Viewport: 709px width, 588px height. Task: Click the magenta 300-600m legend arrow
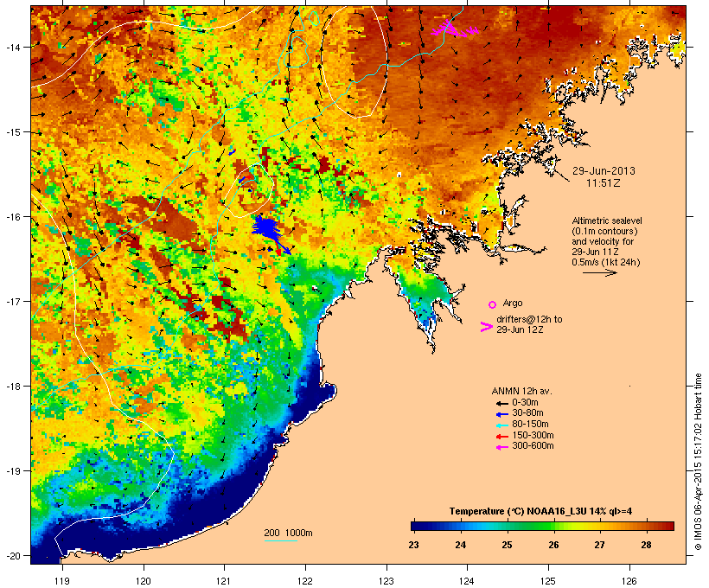(x=501, y=447)
